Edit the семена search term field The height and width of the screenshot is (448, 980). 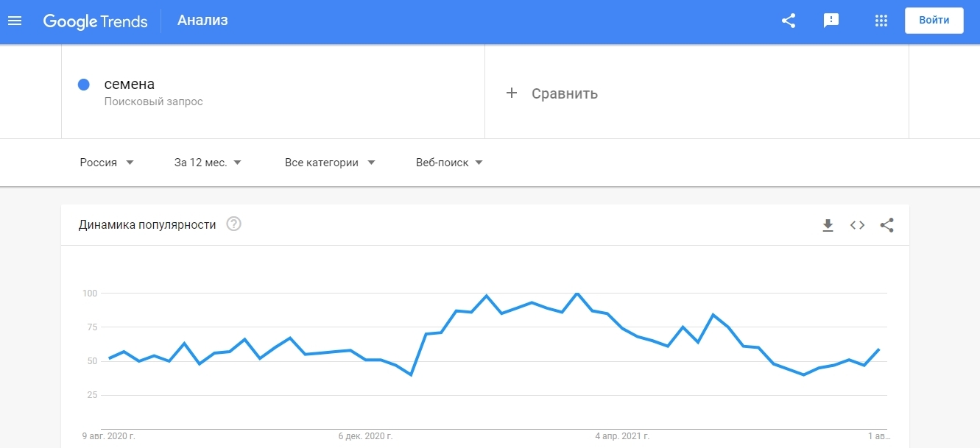click(x=273, y=92)
